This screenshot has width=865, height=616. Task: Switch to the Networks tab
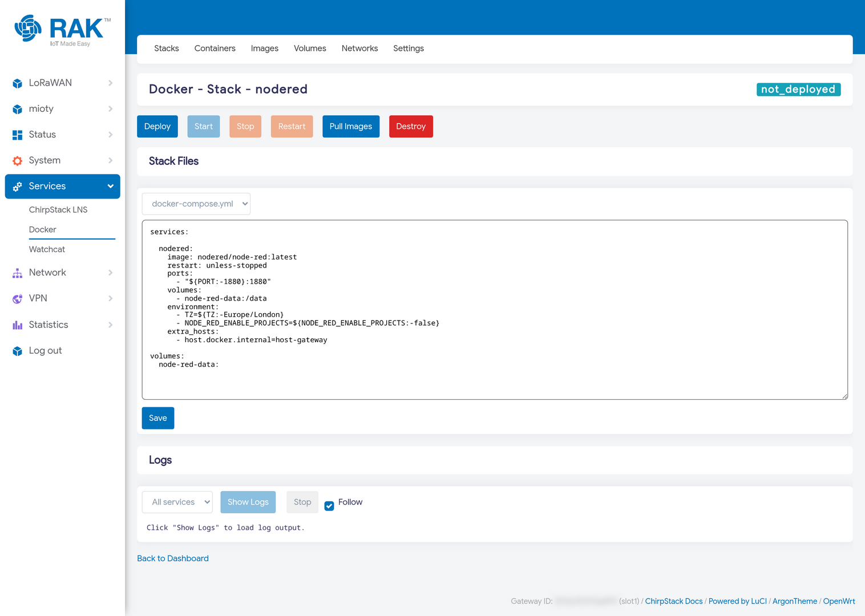tap(359, 48)
